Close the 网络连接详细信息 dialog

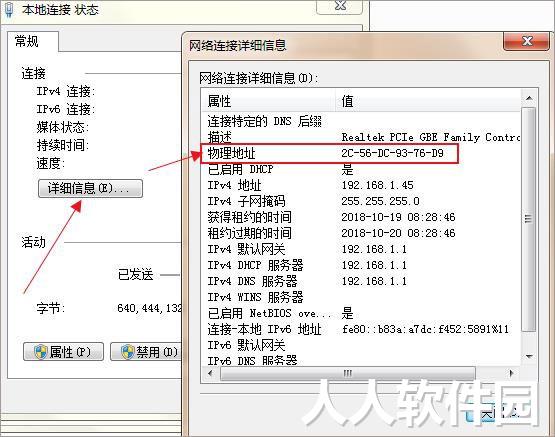526,41
